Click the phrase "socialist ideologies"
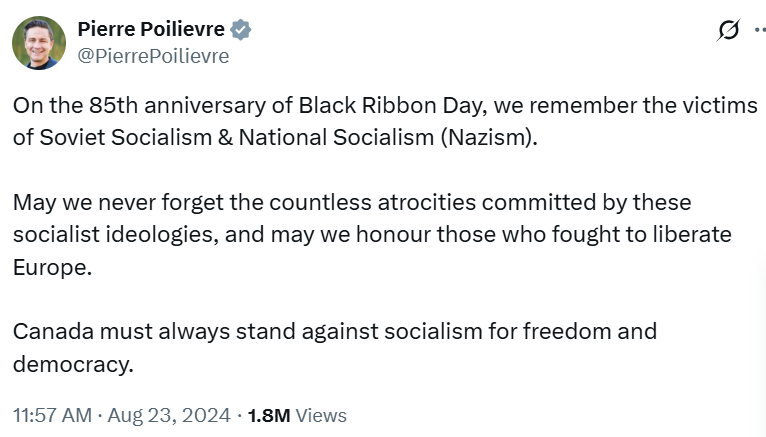This screenshot has width=766, height=437. 114,234
